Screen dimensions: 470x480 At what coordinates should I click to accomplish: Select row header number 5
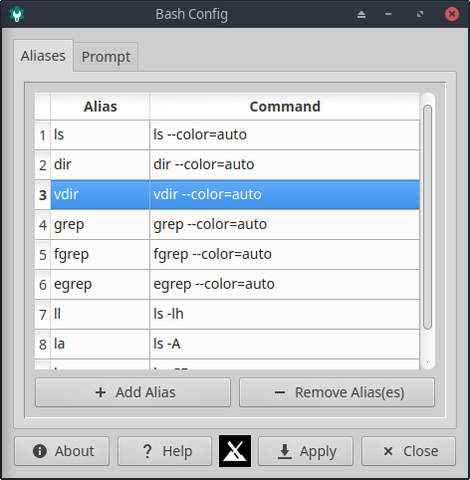pyautogui.click(x=43, y=255)
